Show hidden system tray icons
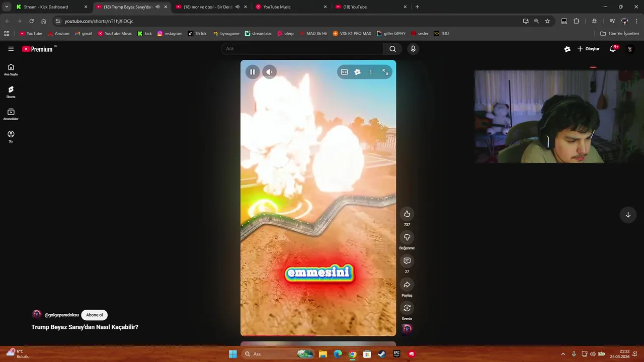Image resolution: width=644 pixels, height=362 pixels. [563, 354]
